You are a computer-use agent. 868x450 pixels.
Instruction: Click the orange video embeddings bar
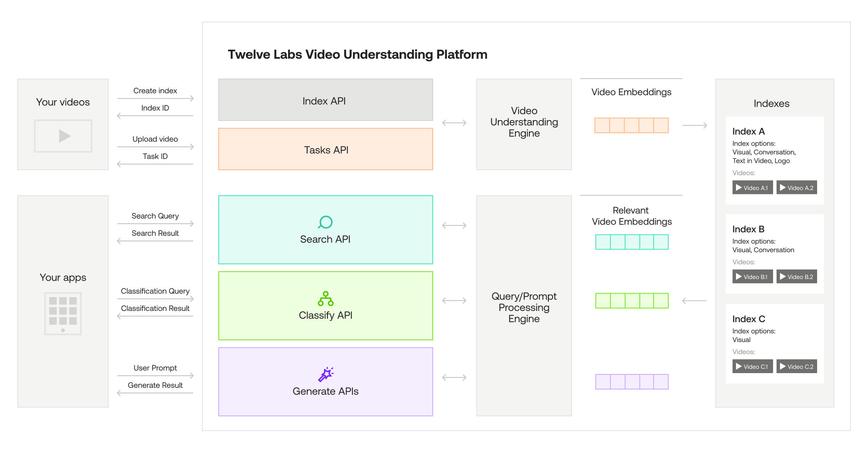coord(632,125)
